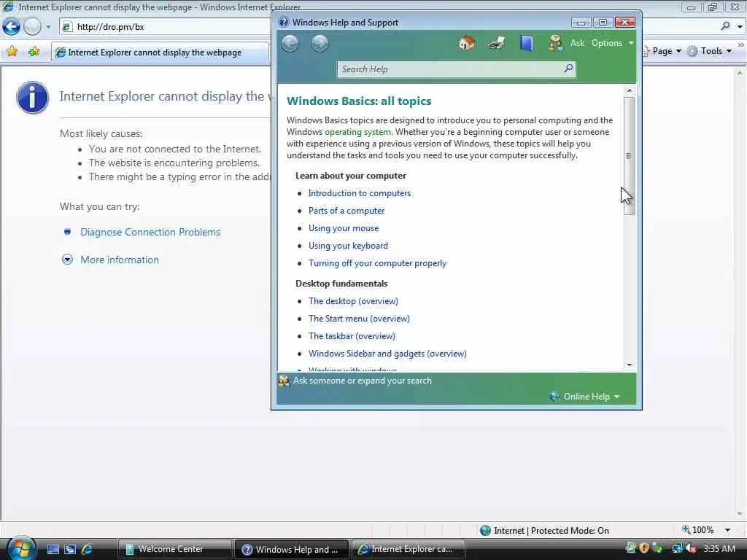The height and width of the screenshot is (560, 747).
Task: Open Help and Support home page icon
Action: (x=466, y=43)
